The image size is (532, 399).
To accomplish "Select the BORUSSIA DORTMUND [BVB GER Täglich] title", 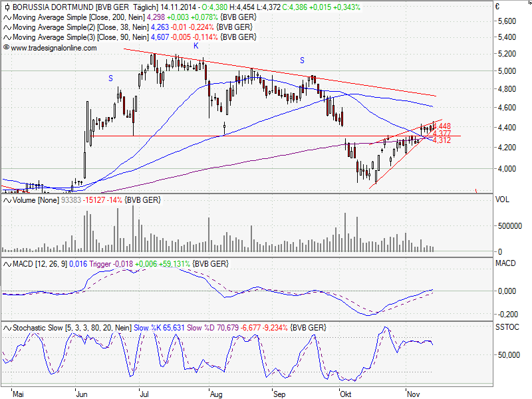I will [85, 7].
